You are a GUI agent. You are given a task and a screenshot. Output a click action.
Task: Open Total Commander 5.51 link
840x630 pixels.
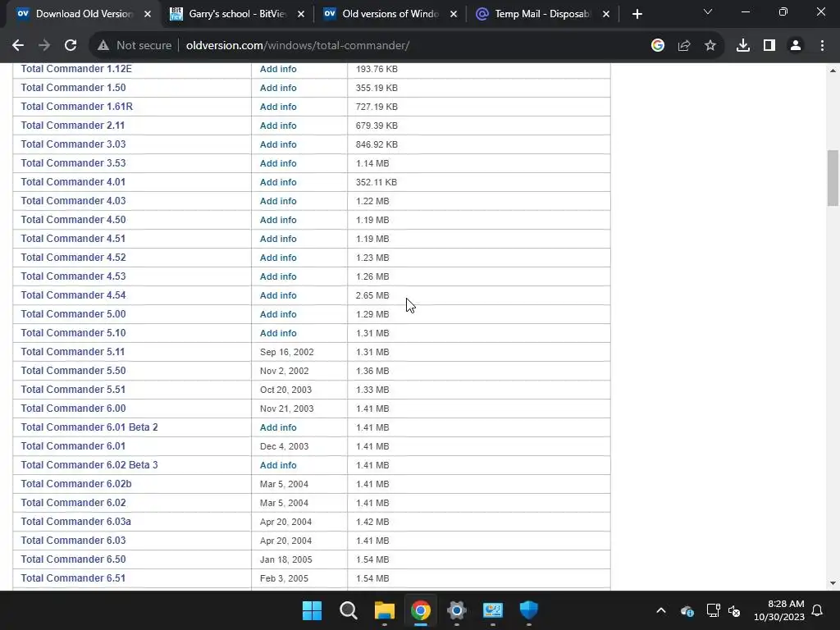point(73,390)
